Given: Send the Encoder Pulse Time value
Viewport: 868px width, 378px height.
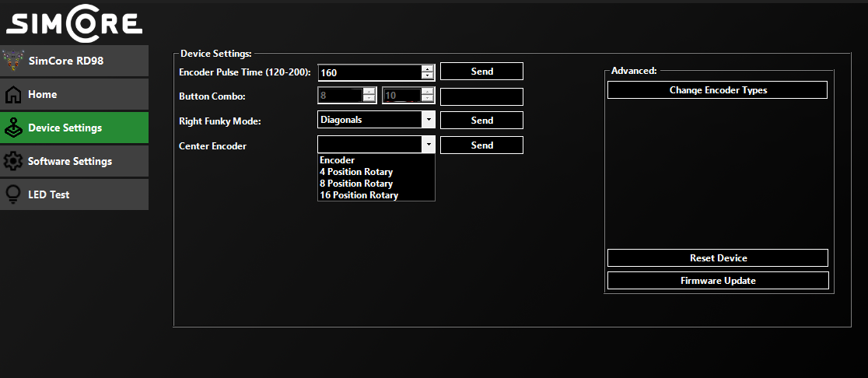Looking at the screenshot, I should (x=481, y=72).
